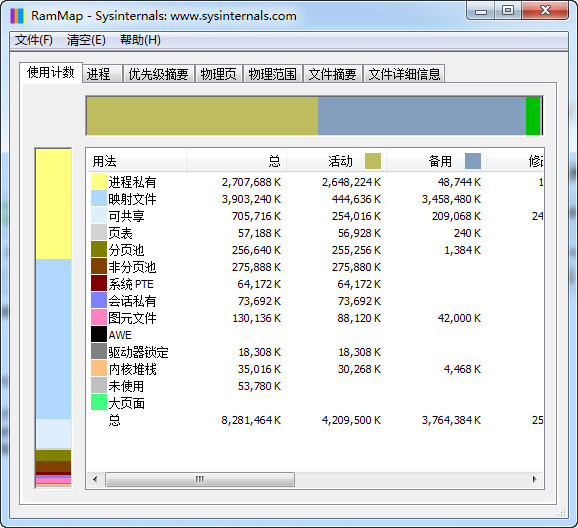
Task: Open the 清空(E) menu
Action: click(x=86, y=40)
